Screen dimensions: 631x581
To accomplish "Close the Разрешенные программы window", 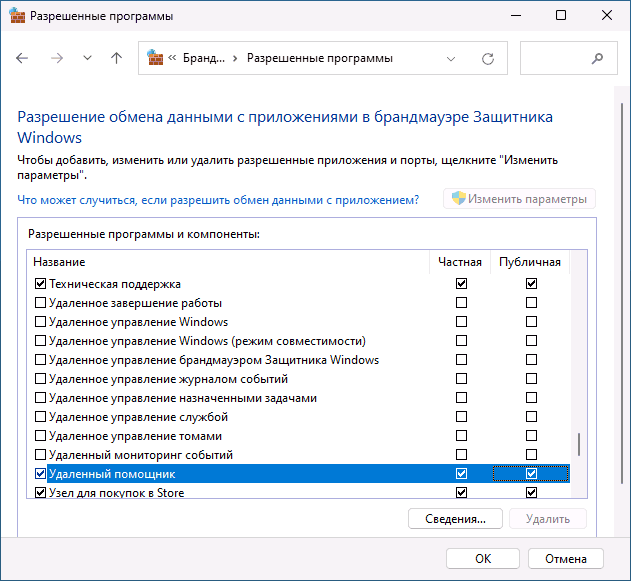I will click(607, 15).
